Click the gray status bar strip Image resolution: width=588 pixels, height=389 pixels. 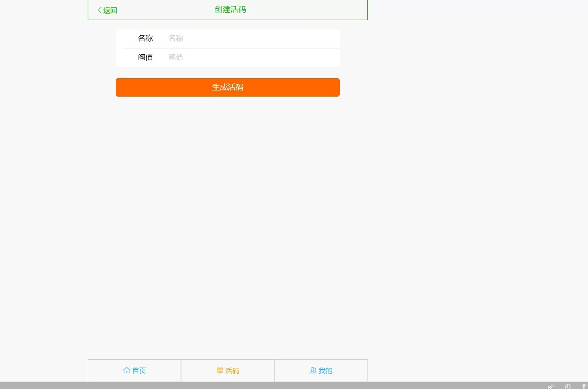click(262, 386)
